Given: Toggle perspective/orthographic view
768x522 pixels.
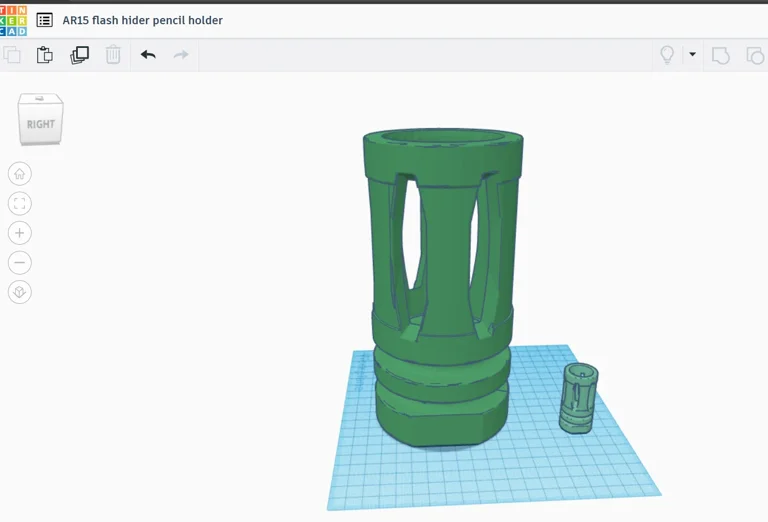Looking at the screenshot, I should tap(19, 292).
